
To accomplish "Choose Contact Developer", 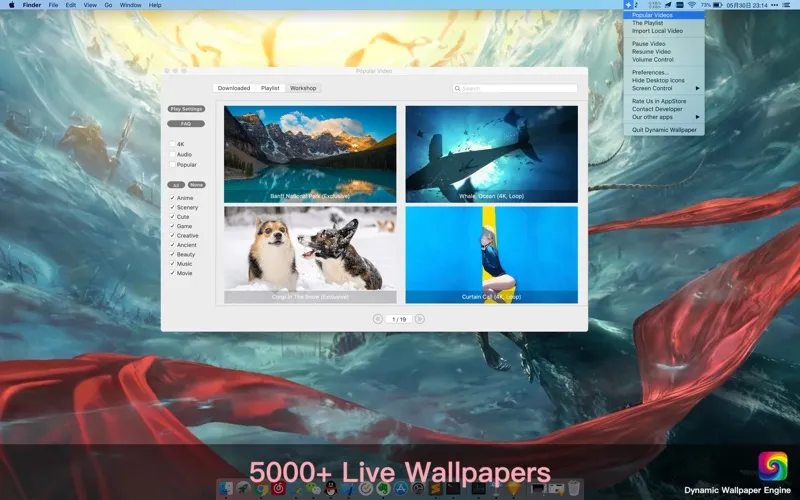I will tap(664, 109).
